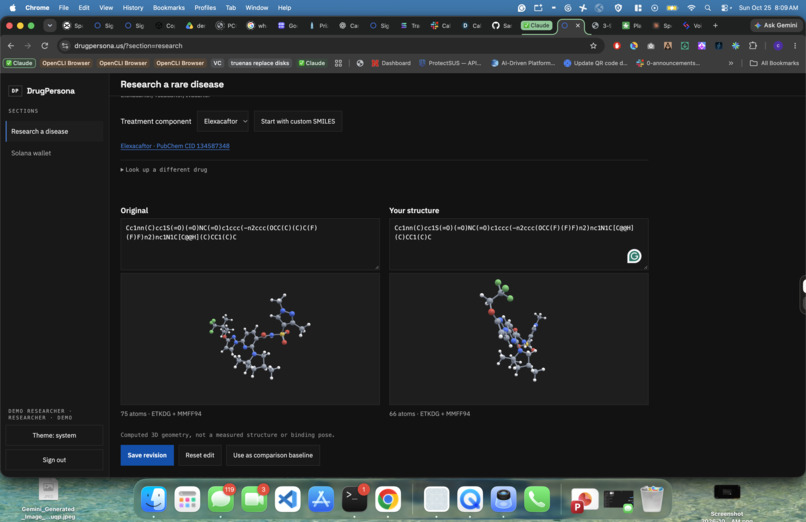Click the Wi-Fi icon in menu bar
This screenshot has width=806, height=522.
click(691, 8)
